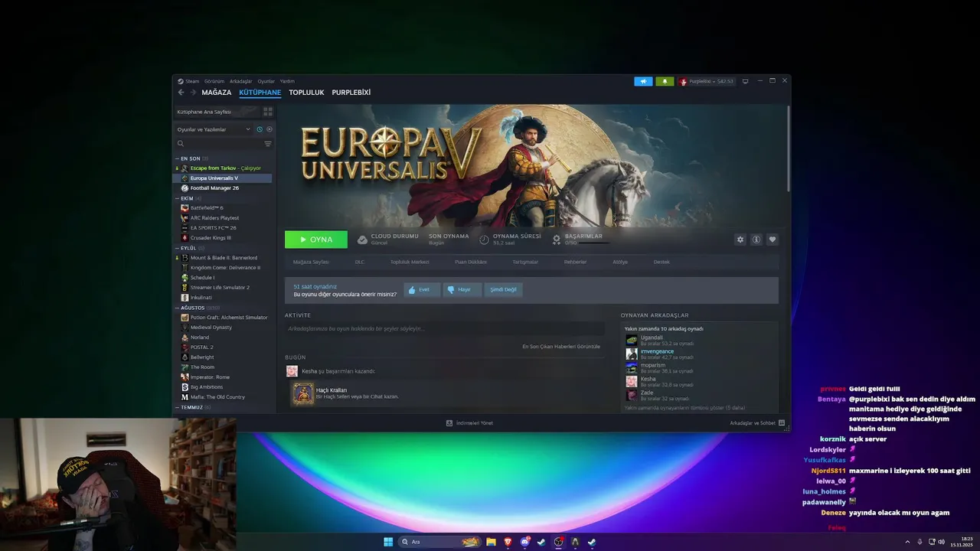Open the Steam menu
The image size is (980, 551).
188,81
